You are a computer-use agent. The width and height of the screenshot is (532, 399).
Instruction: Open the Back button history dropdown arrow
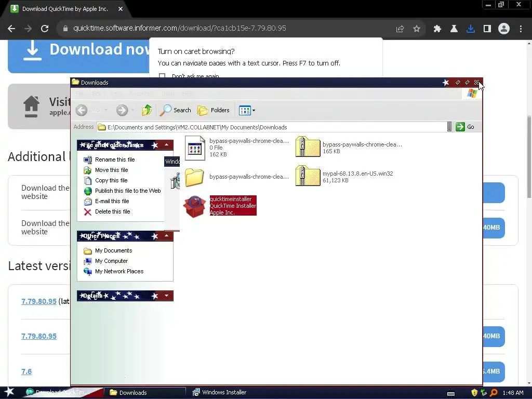click(x=106, y=110)
